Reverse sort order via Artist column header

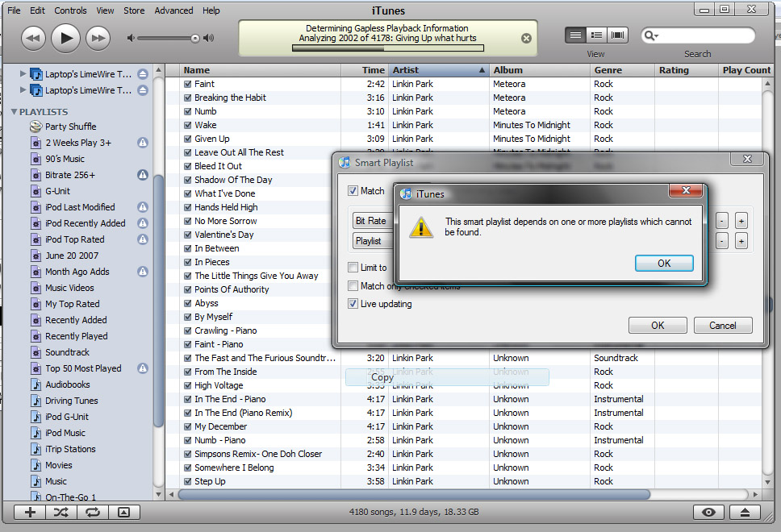[x=439, y=70]
